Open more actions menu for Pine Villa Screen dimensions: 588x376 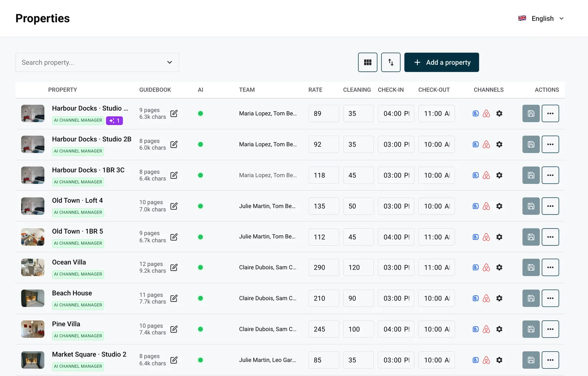point(550,329)
